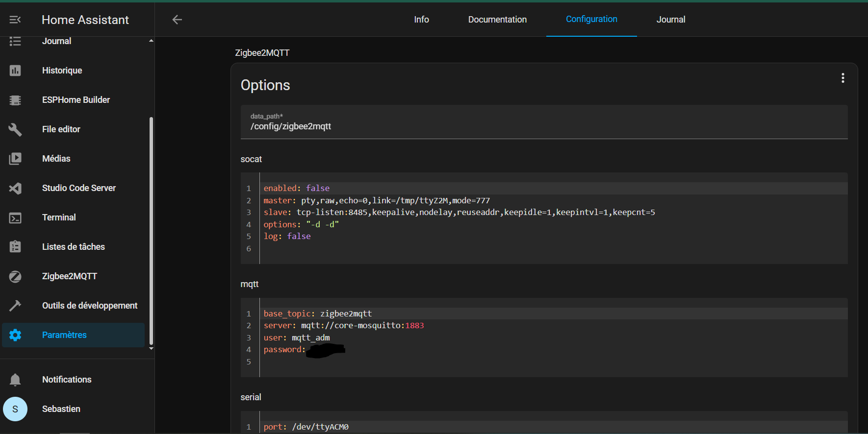
Task: Click the Historique chart icon
Action: coord(15,71)
